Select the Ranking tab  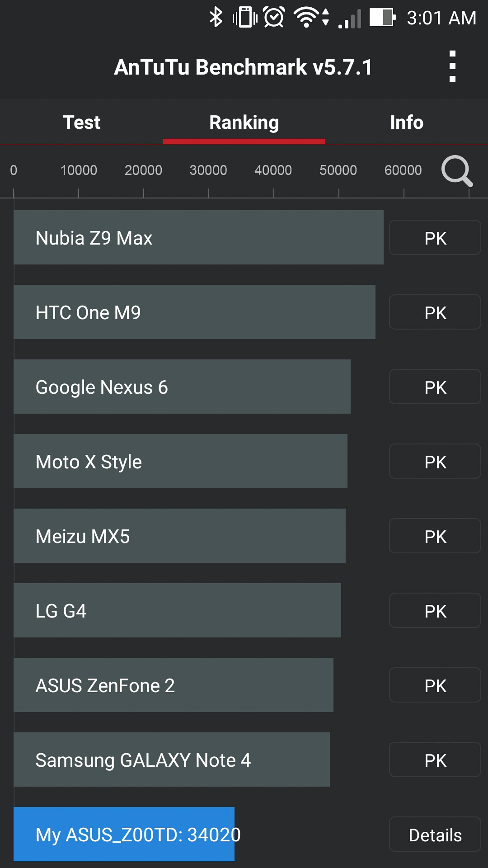coord(244,122)
